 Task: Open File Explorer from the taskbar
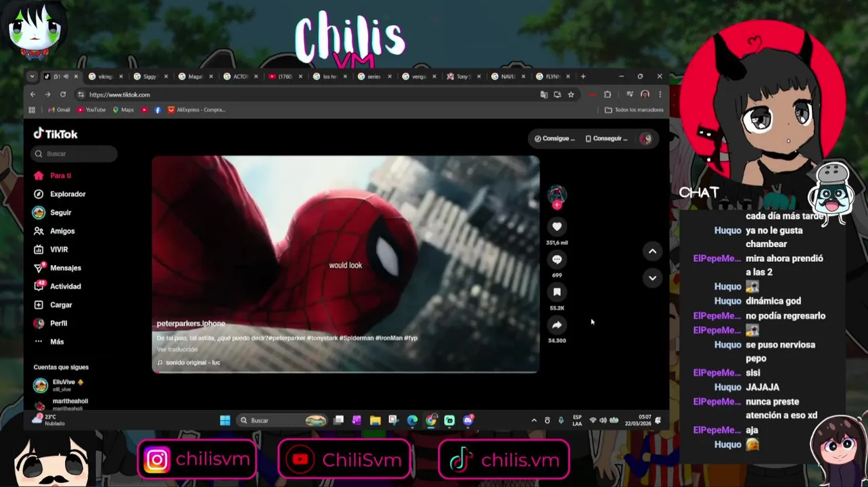pos(375,421)
